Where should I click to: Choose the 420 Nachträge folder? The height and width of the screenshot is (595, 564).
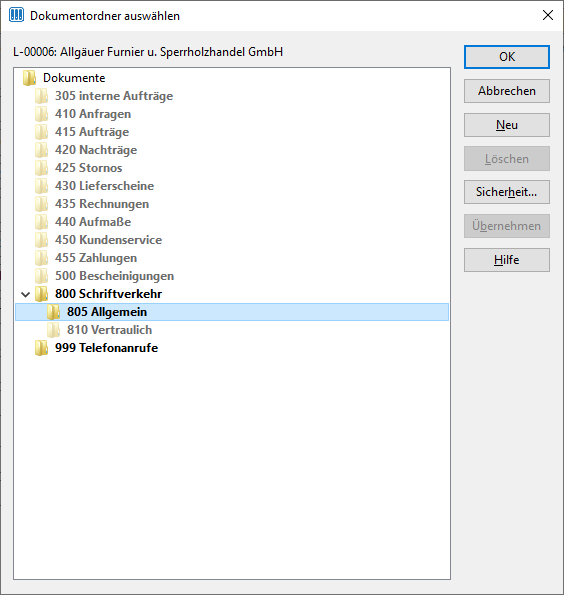96,150
